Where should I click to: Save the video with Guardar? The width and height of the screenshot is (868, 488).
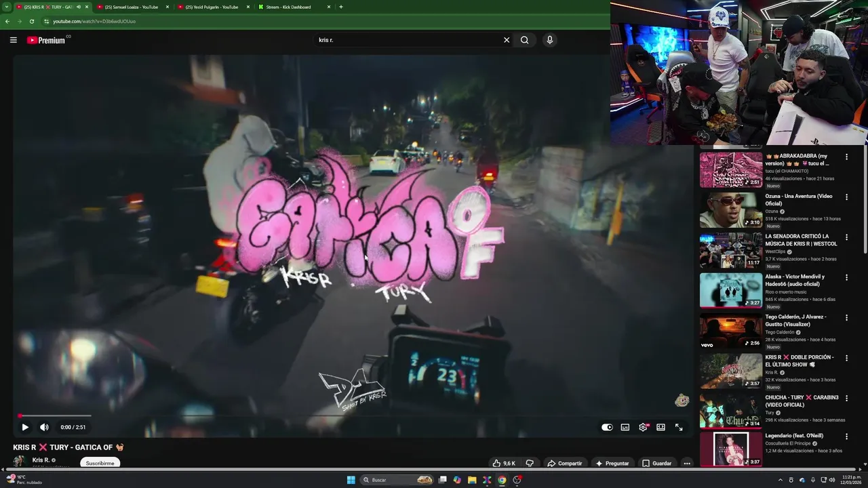coord(656,464)
